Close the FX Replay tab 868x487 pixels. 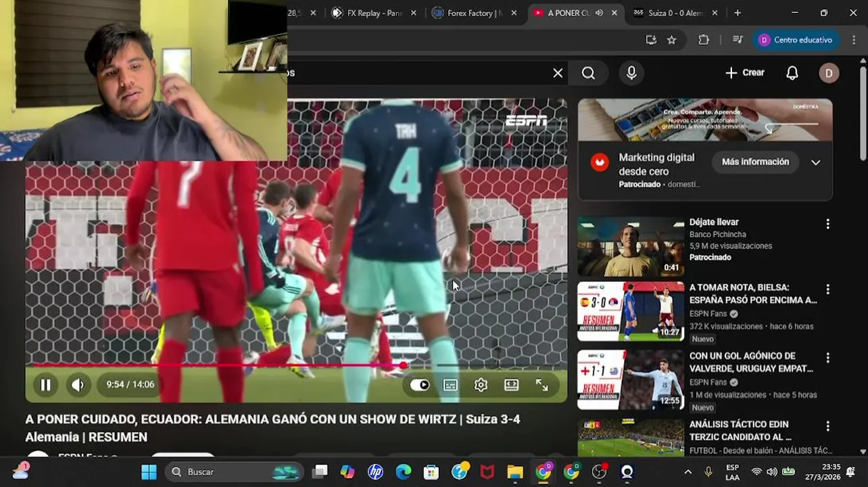pos(414,13)
